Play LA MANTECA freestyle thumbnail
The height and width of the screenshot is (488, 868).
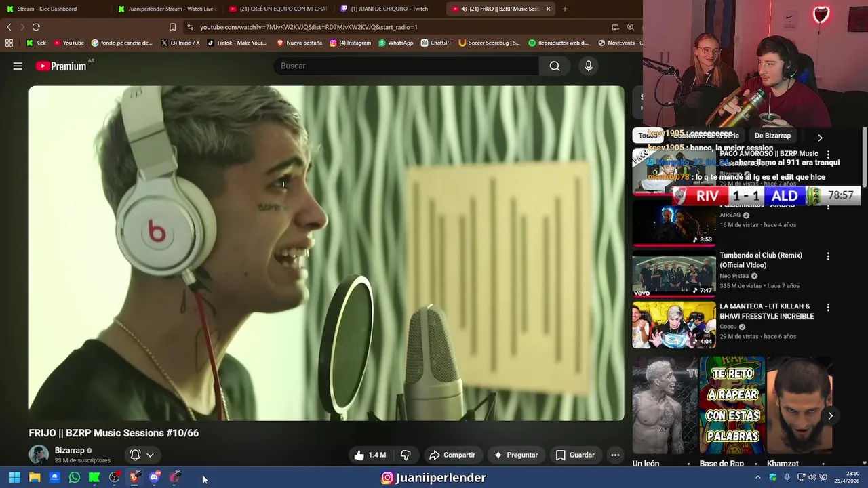tap(673, 325)
